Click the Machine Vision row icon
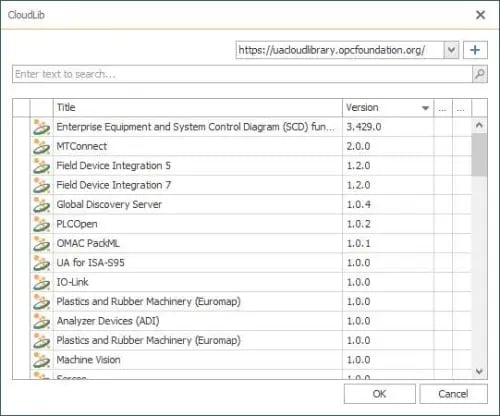The image size is (500, 416). coord(41,360)
